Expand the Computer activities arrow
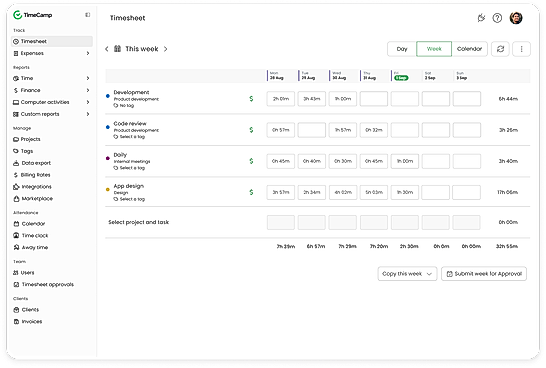546x368 pixels. (x=88, y=102)
